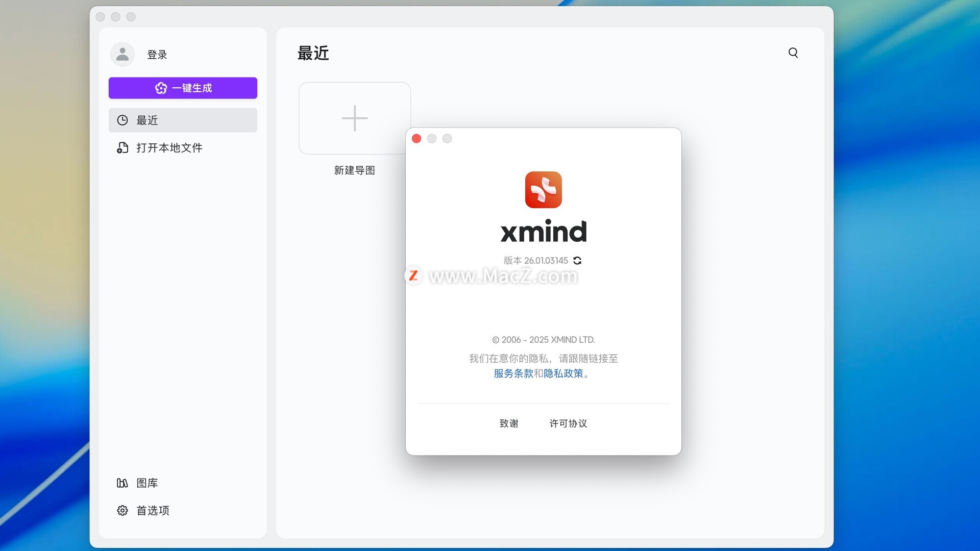This screenshot has height=551, width=980.
Task: Open the 隐私政策 link
Action: point(563,373)
